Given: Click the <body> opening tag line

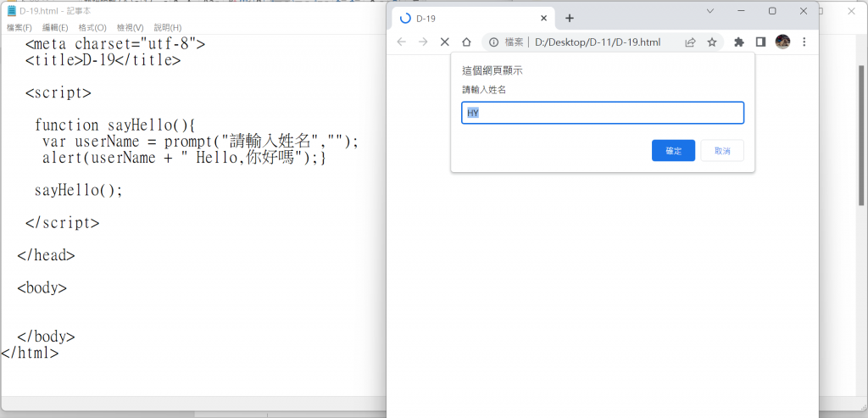Looking at the screenshot, I should 42,288.
